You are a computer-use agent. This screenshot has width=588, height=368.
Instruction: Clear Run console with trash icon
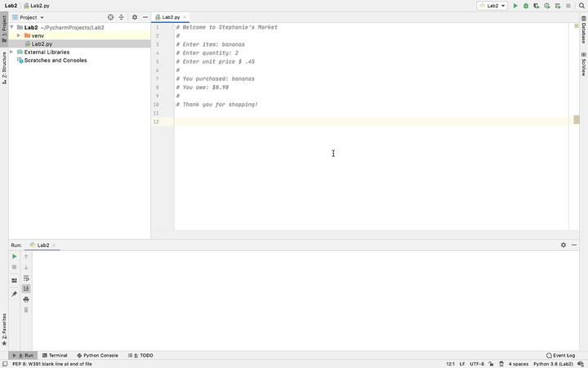click(x=26, y=310)
